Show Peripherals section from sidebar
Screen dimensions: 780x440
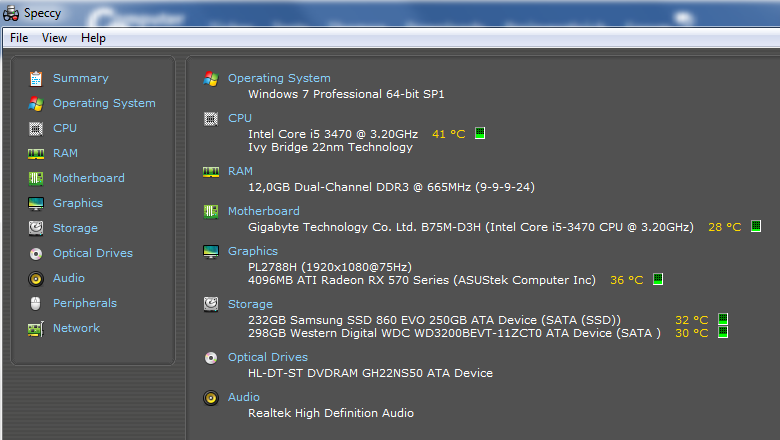click(85, 303)
